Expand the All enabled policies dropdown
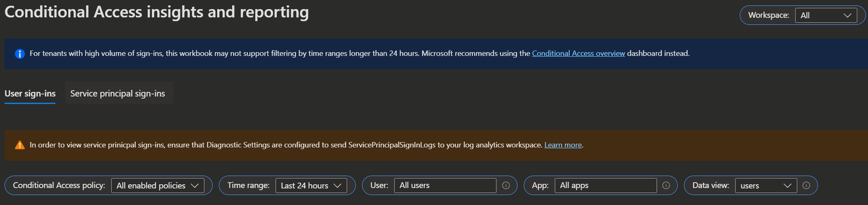Viewport: 868px width, 205px height. tap(158, 186)
